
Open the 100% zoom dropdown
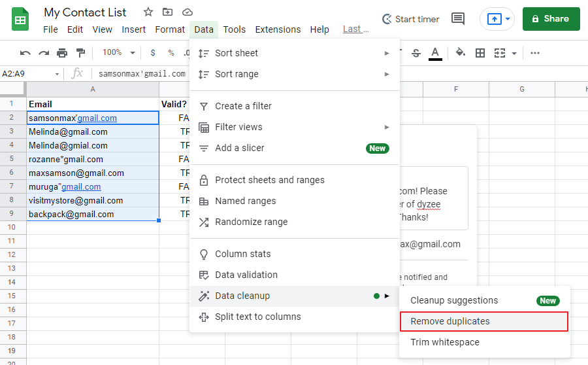click(x=118, y=52)
